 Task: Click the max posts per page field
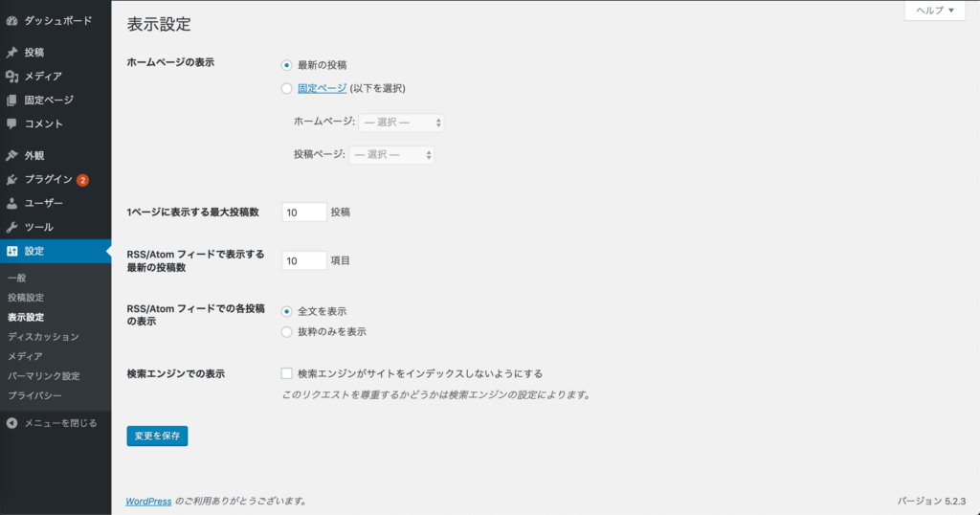pos(303,212)
